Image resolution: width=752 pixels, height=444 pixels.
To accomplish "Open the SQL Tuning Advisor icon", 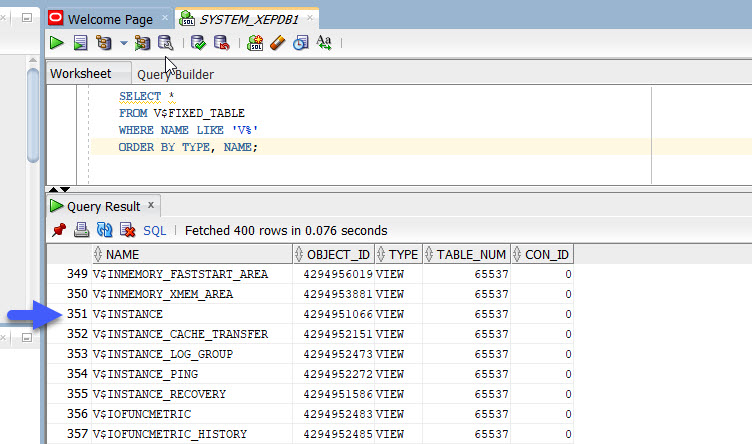I will tap(165, 43).
